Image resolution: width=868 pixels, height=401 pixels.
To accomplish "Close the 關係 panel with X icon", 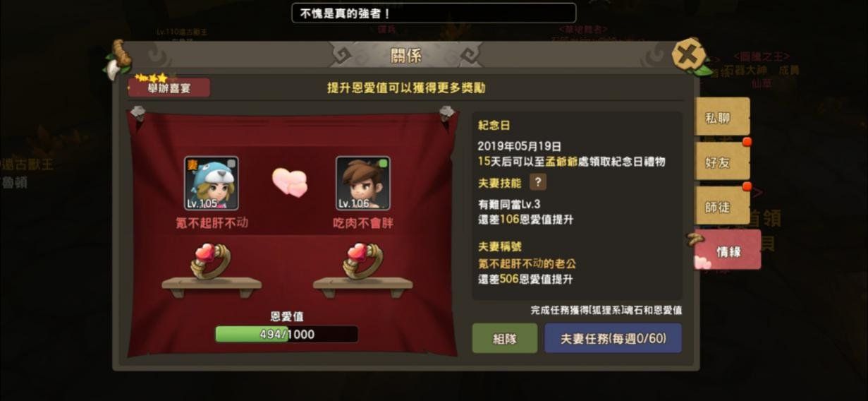I will point(688,56).
